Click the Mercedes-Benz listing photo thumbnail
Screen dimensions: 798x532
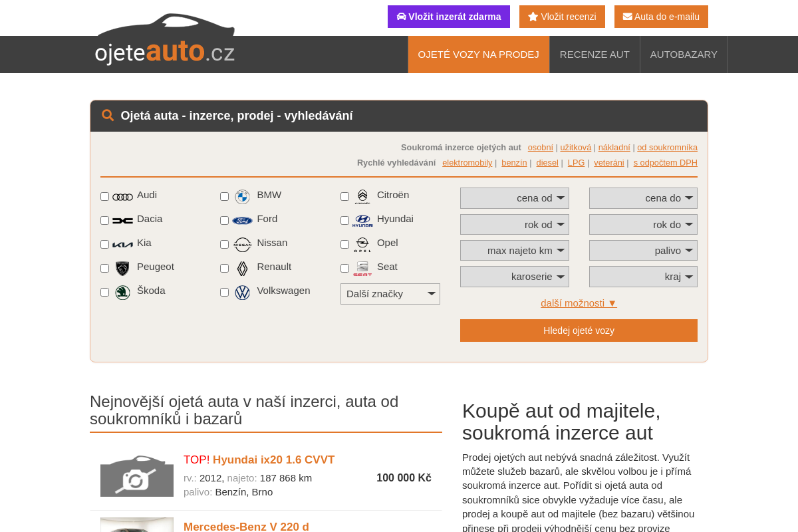pos(137,525)
